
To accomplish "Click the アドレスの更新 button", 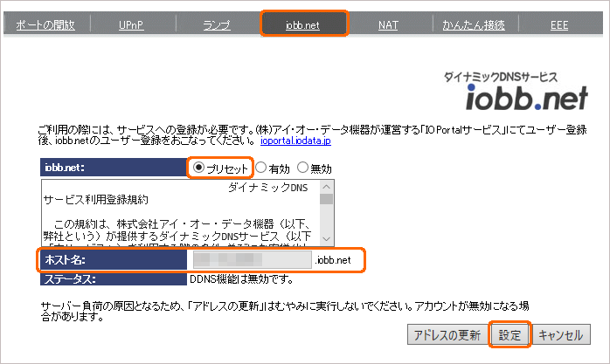I will click(x=447, y=335).
